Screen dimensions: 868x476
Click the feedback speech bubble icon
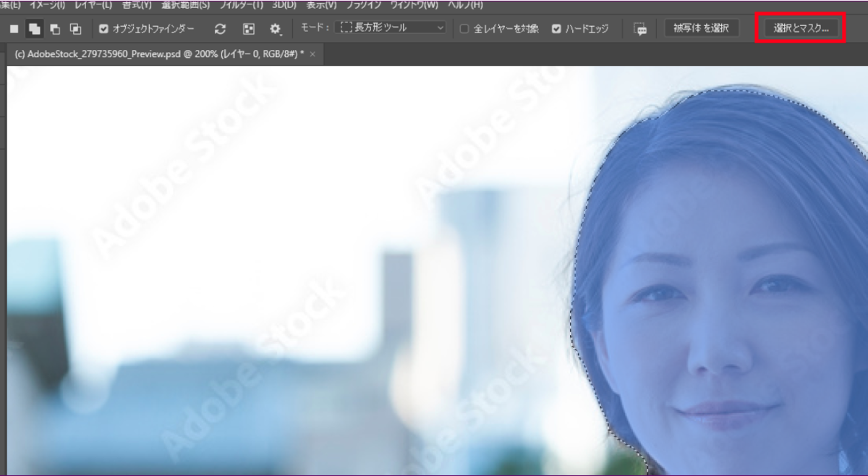[x=640, y=29]
